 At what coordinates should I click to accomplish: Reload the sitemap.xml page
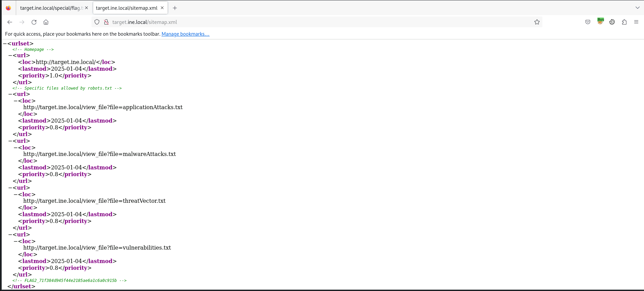click(x=34, y=22)
